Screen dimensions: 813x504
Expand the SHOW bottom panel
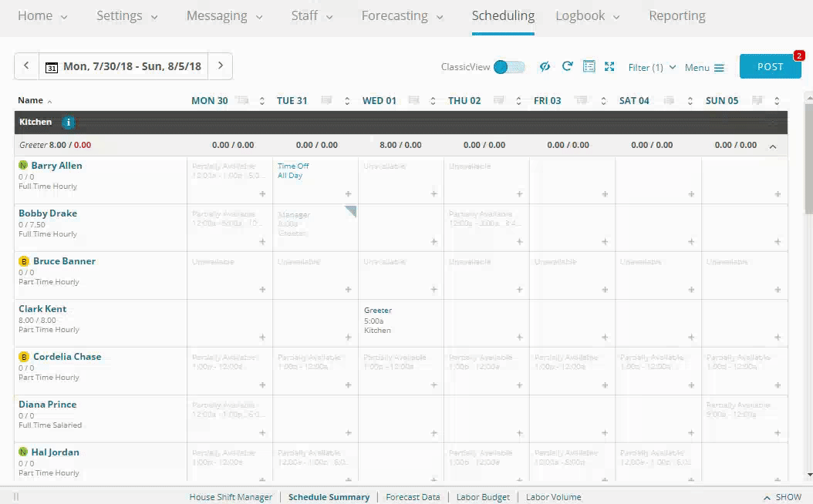pyautogui.click(x=782, y=497)
